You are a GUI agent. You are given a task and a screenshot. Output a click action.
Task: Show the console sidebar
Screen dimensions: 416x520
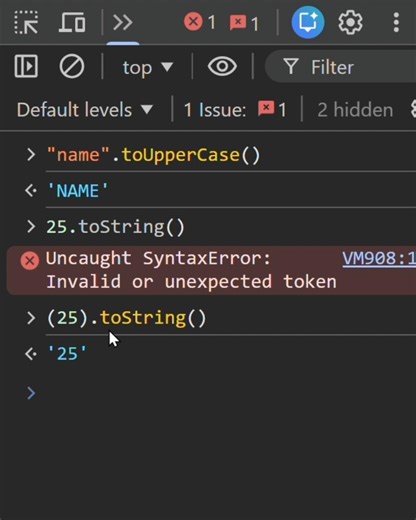[26, 66]
